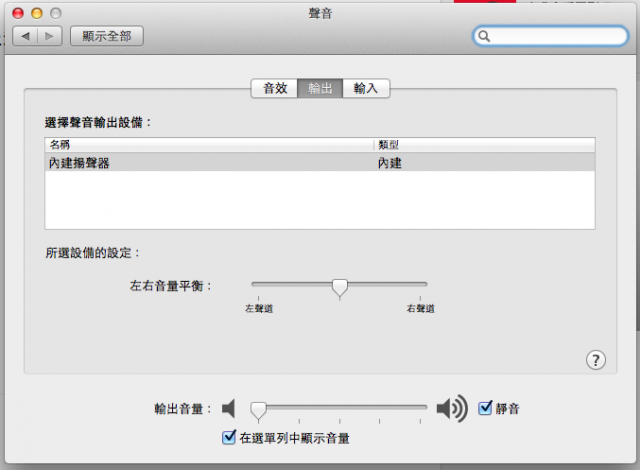Toggle 在選單列中顯示音量 checkbox

tap(229, 437)
